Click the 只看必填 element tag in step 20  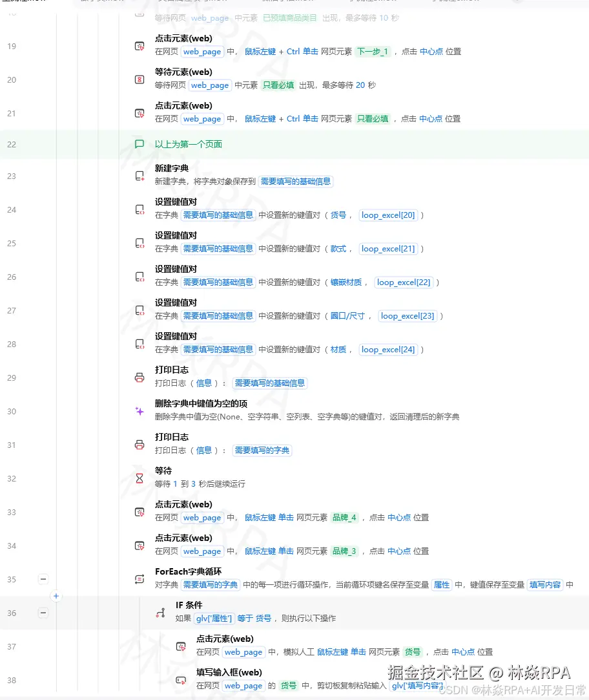pos(278,85)
